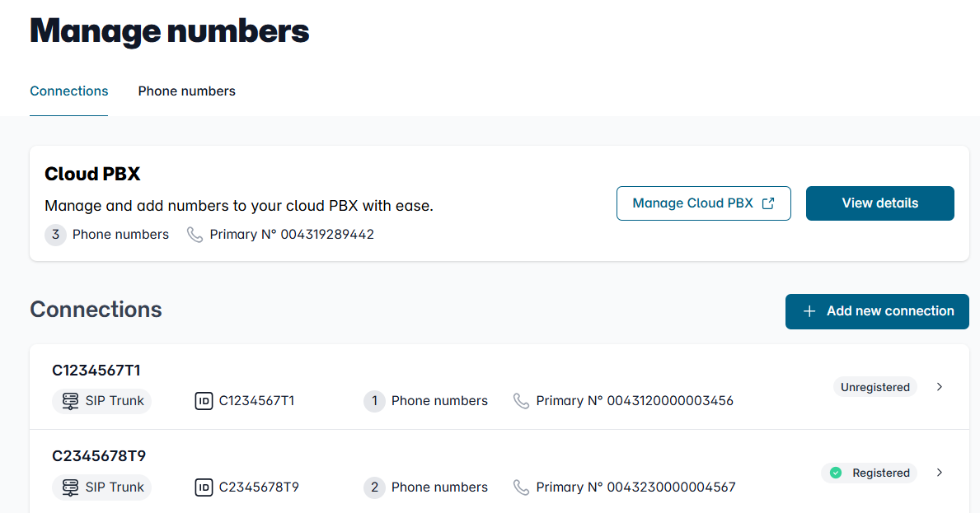This screenshot has width=980, height=513.
Task: Click the SIP Trunk icon for C1234567T1
Action: (x=71, y=401)
